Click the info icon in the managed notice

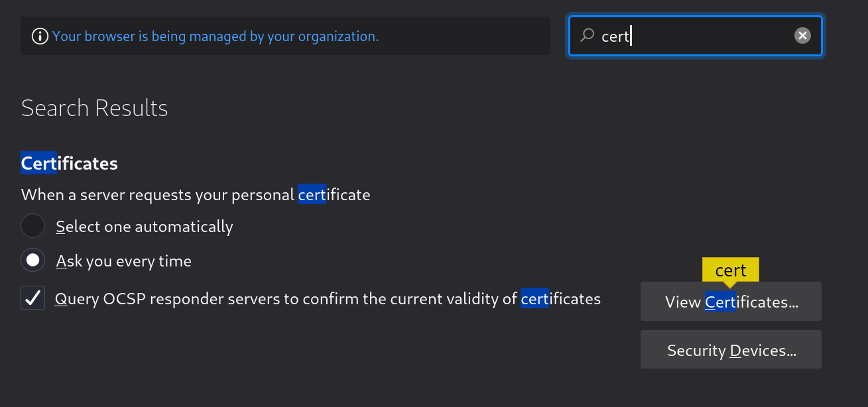coord(40,36)
